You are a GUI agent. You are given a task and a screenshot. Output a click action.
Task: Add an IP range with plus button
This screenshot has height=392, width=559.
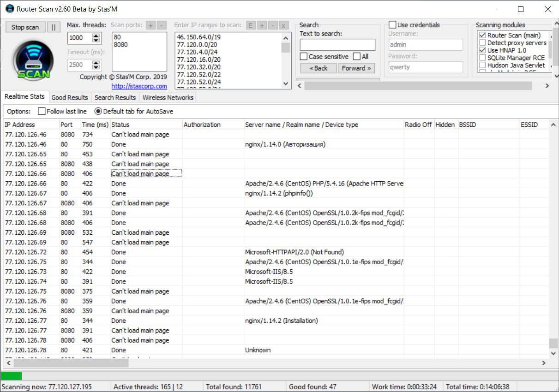pos(262,25)
